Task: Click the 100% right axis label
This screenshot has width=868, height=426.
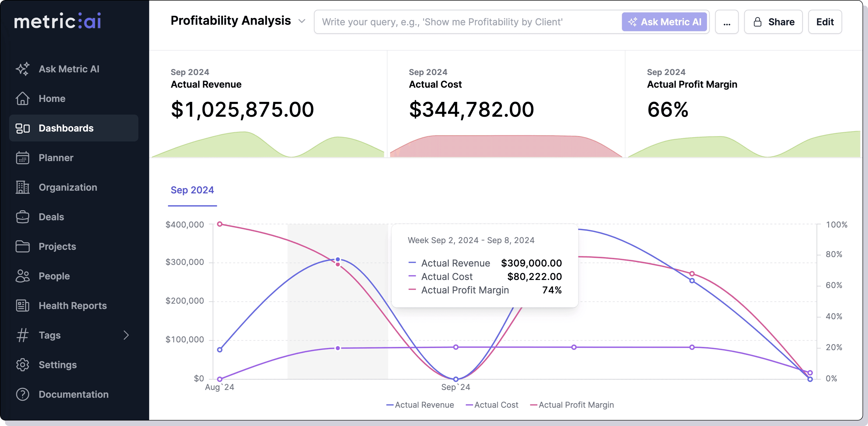Action: (x=836, y=225)
